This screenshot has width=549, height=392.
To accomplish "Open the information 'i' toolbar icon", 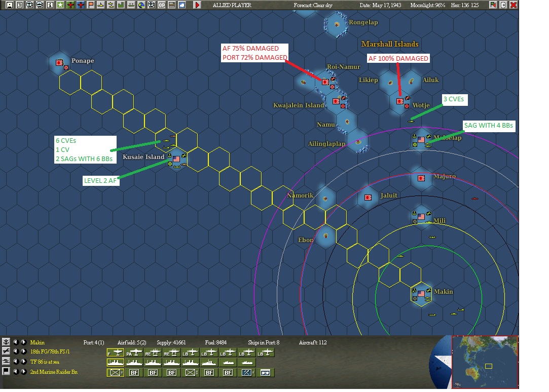I will click(x=50, y=5).
